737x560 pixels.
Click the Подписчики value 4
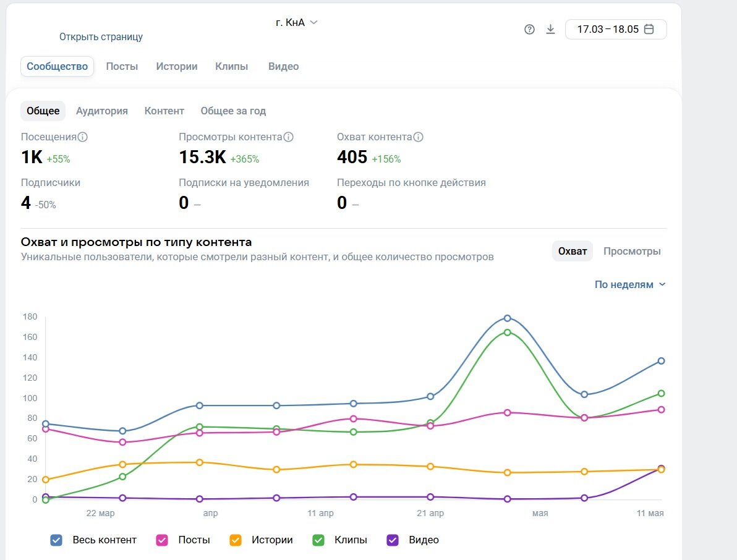(x=26, y=203)
